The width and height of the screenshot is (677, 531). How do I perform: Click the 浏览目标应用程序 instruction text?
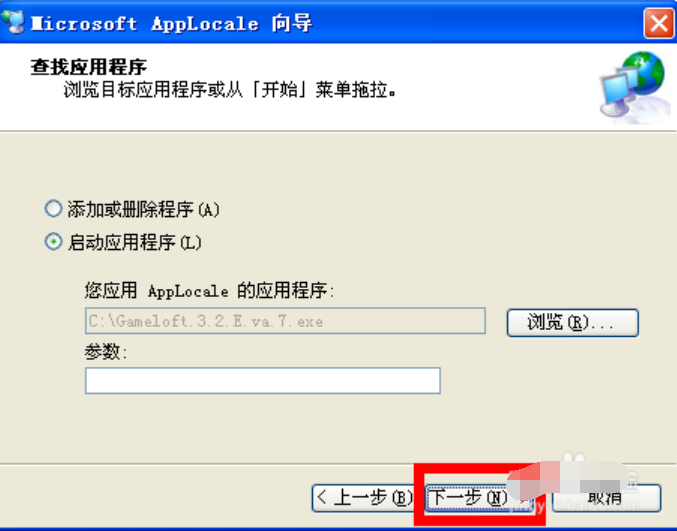[230, 90]
